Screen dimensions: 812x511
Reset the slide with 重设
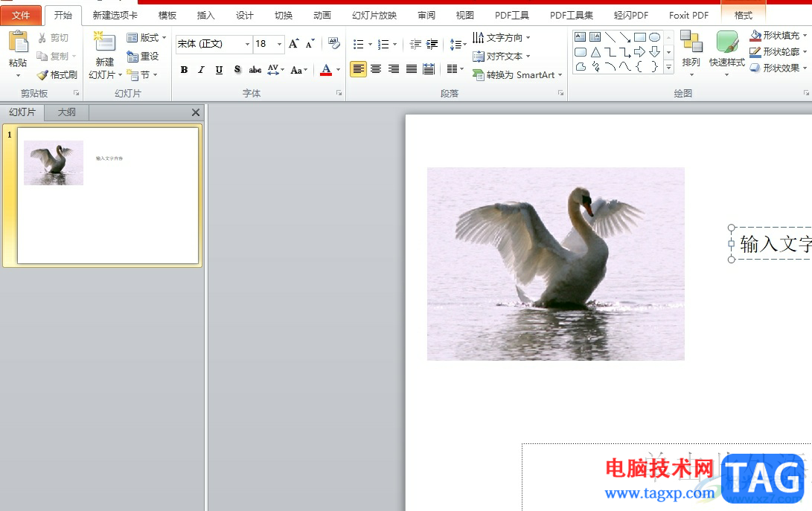[x=143, y=57]
